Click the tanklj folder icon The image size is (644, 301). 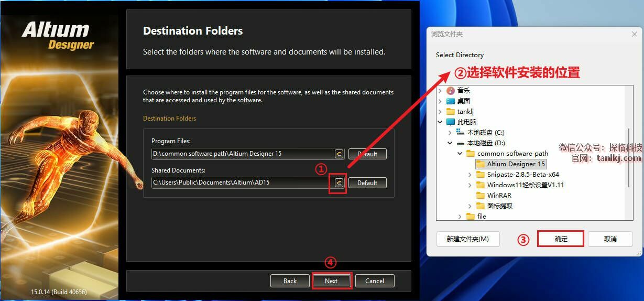451,111
